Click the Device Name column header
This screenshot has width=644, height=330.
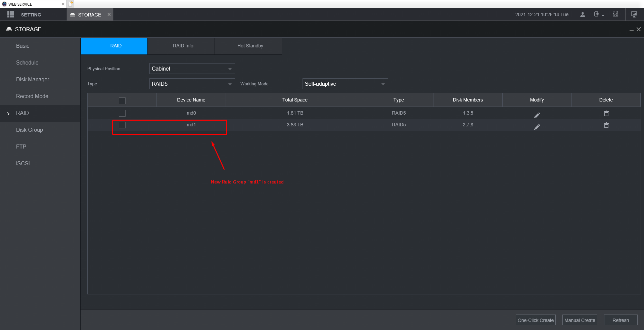(x=191, y=100)
